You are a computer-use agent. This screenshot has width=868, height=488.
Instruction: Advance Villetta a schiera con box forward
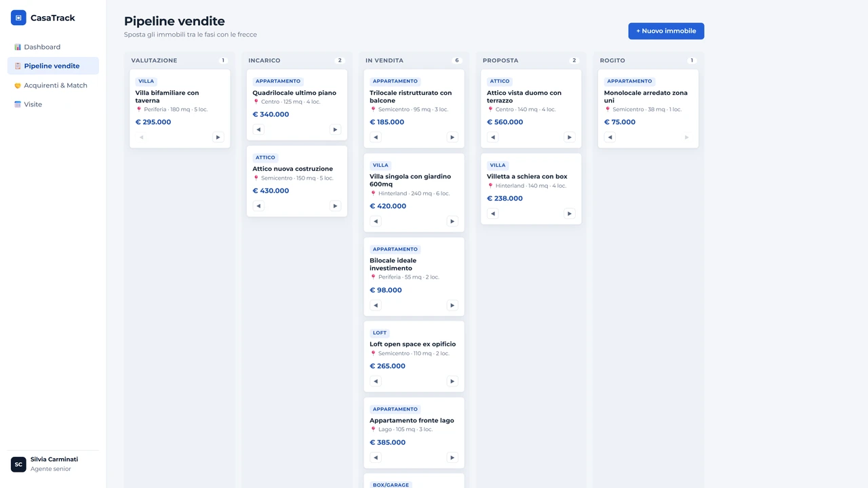[x=570, y=213]
